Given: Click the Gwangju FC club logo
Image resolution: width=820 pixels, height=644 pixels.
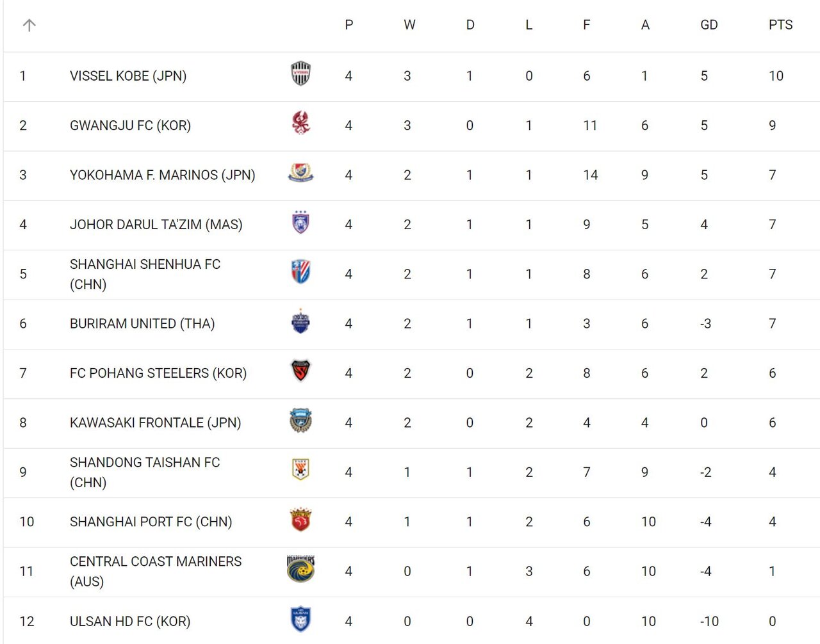Looking at the screenshot, I should pos(300,122).
